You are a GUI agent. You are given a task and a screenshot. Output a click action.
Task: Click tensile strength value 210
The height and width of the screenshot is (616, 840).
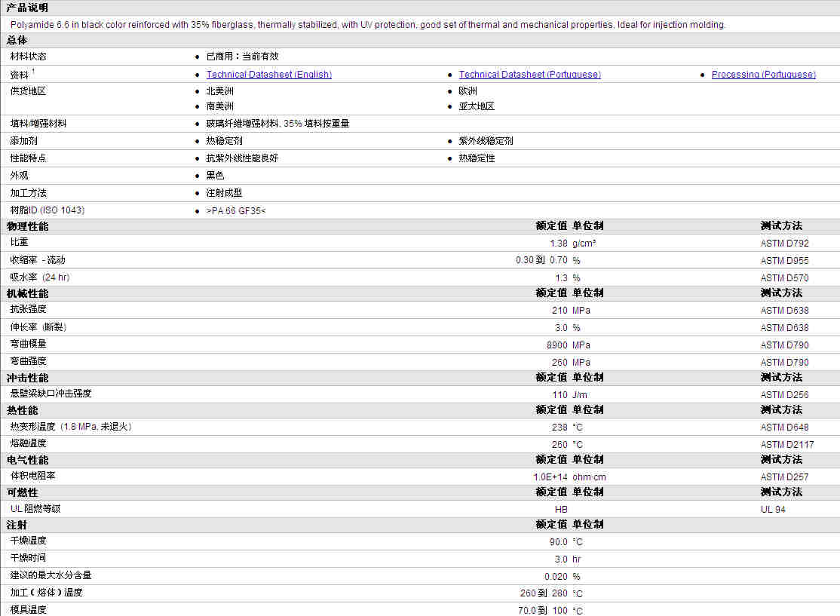559,310
